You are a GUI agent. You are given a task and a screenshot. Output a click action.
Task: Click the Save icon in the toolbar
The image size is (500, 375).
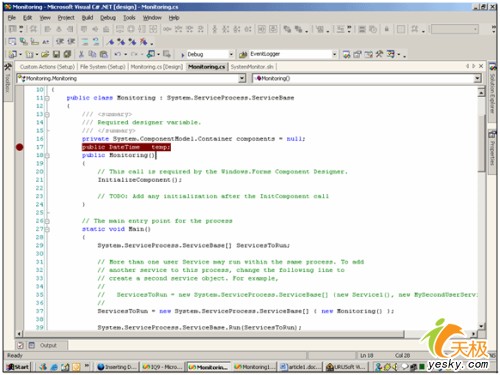click(56, 54)
